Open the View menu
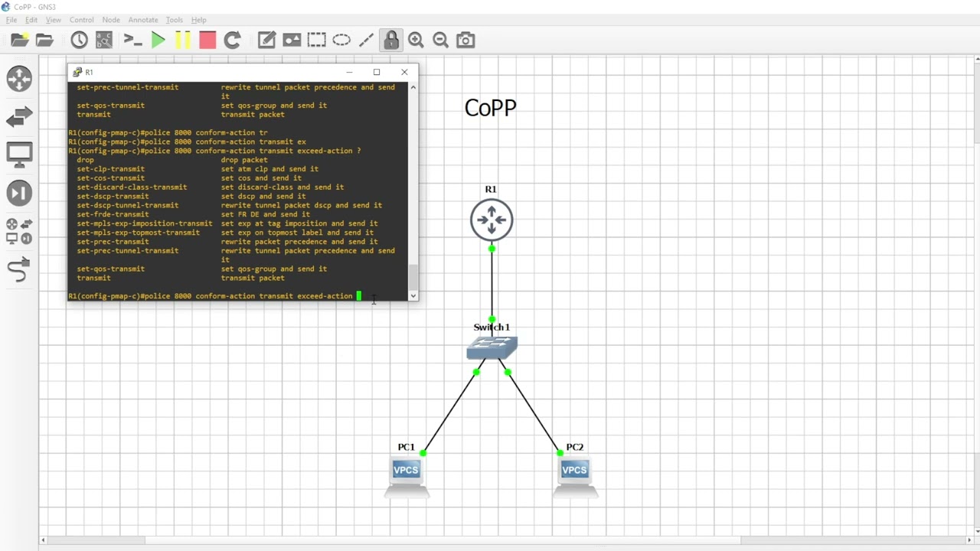 point(54,20)
